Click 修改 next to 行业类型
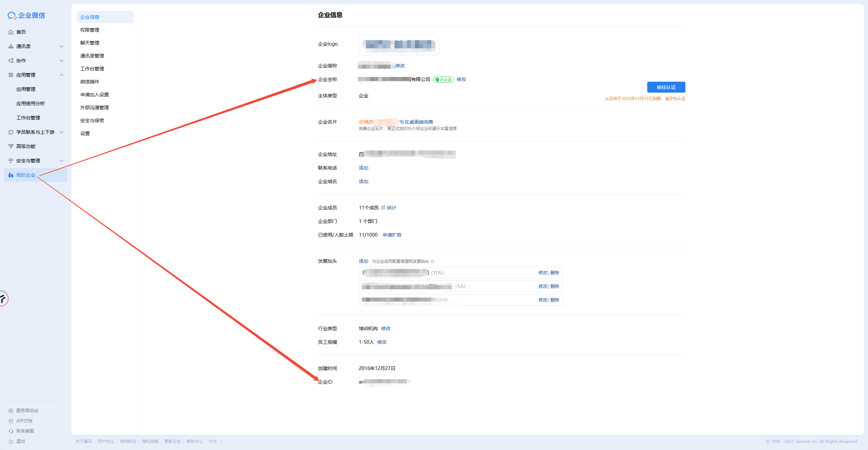868x450 pixels. pyautogui.click(x=386, y=328)
